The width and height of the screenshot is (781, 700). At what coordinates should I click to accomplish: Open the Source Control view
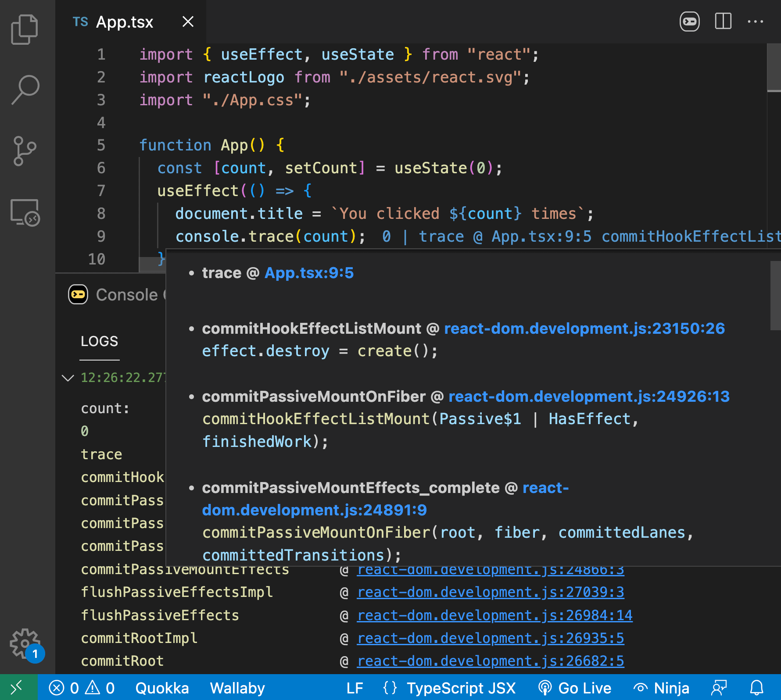25,151
